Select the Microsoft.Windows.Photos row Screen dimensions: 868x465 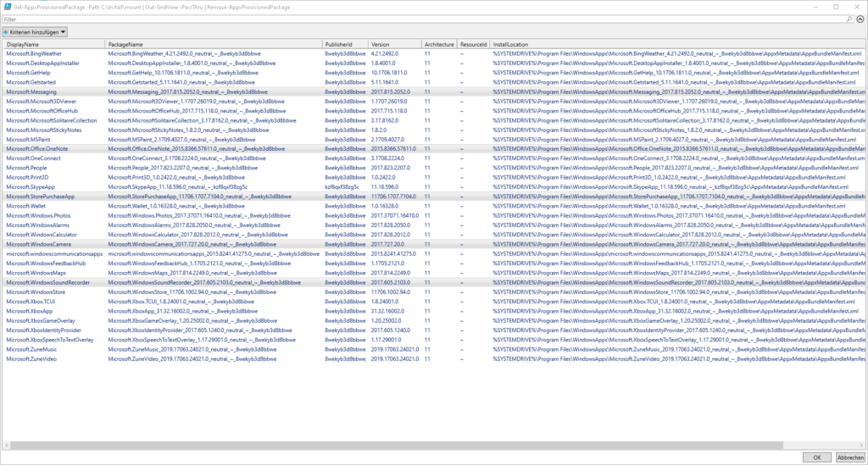pyautogui.click(x=434, y=216)
